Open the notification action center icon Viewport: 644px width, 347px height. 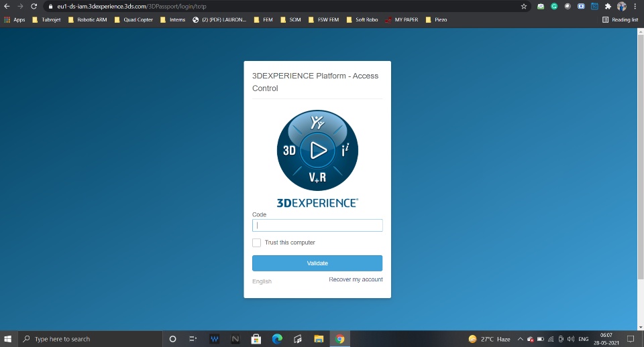[x=631, y=339]
